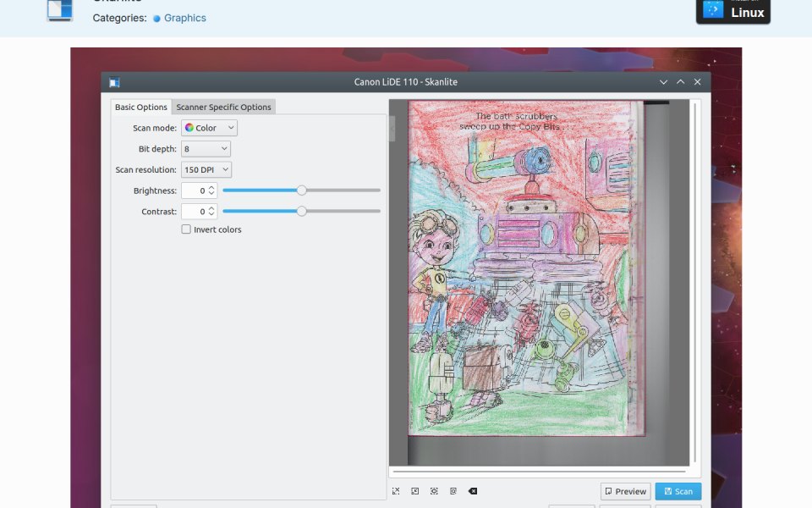Expand the Bit depth dropdown
The width and height of the screenshot is (812, 508).
point(206,149)
